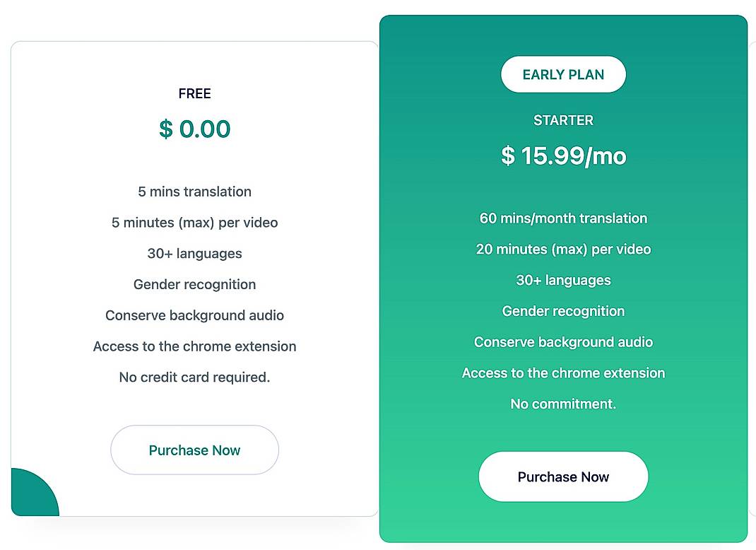Select Gender recognition on the Free plan
756x550 pixels.
(194, 284)
